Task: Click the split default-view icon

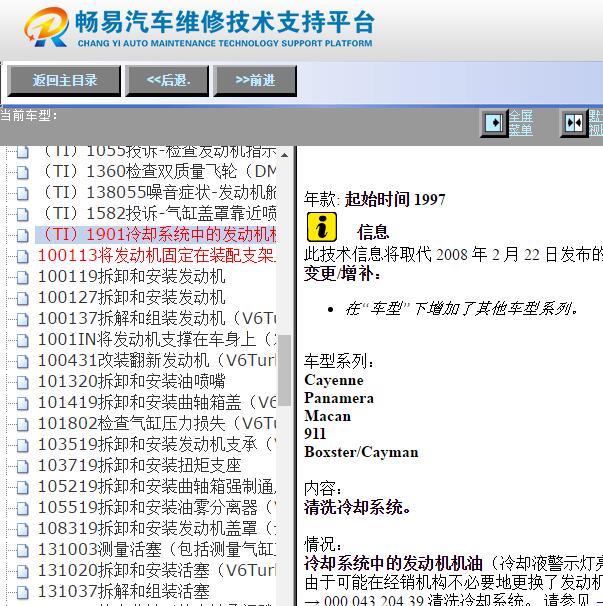Action: coord(574,123)
